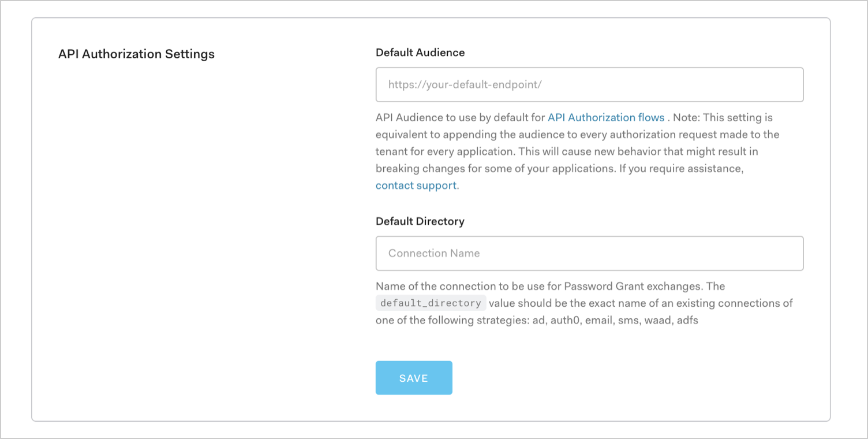This screenshot has height=439, width=868.
Task: Click the https://your-default-endpoint/ placeholder text
Action: (465, 85)
